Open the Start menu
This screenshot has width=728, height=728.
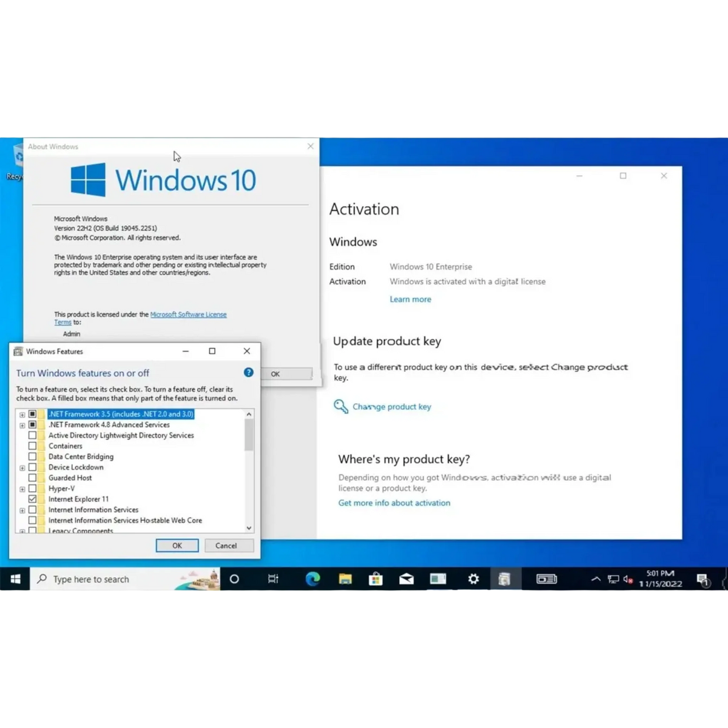[15, 579]
